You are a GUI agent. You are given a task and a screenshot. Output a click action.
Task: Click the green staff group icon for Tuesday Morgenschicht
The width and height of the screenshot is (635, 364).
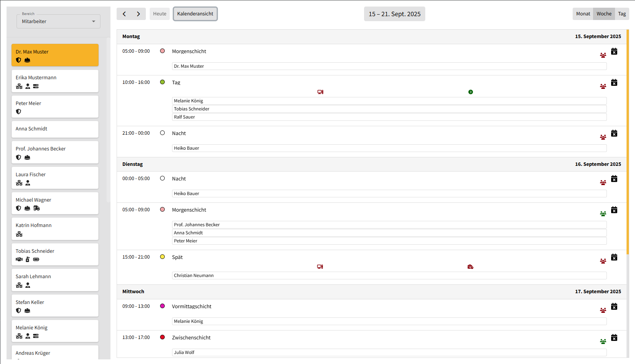point(603,214)
